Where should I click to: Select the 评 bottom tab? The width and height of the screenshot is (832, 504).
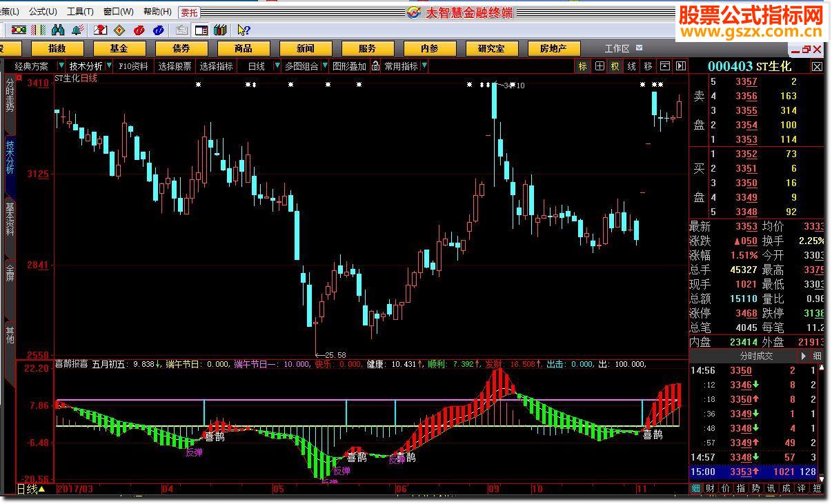801,489
